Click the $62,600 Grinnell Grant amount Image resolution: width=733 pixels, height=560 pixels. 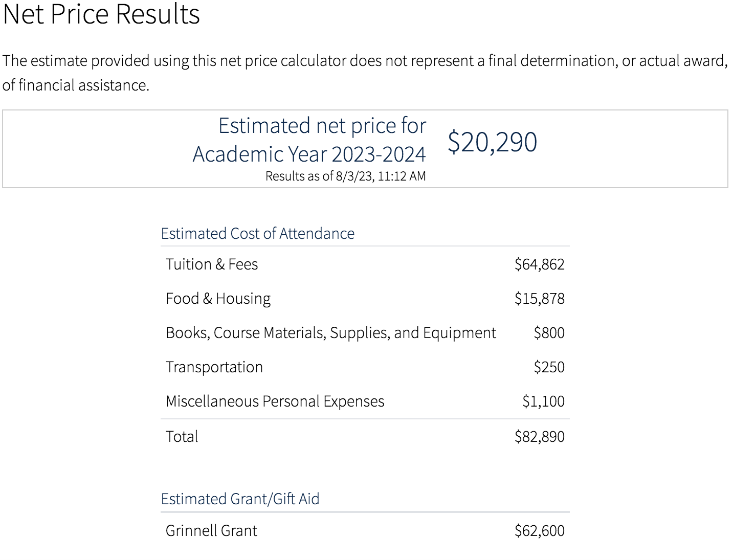tap(539, 531)
